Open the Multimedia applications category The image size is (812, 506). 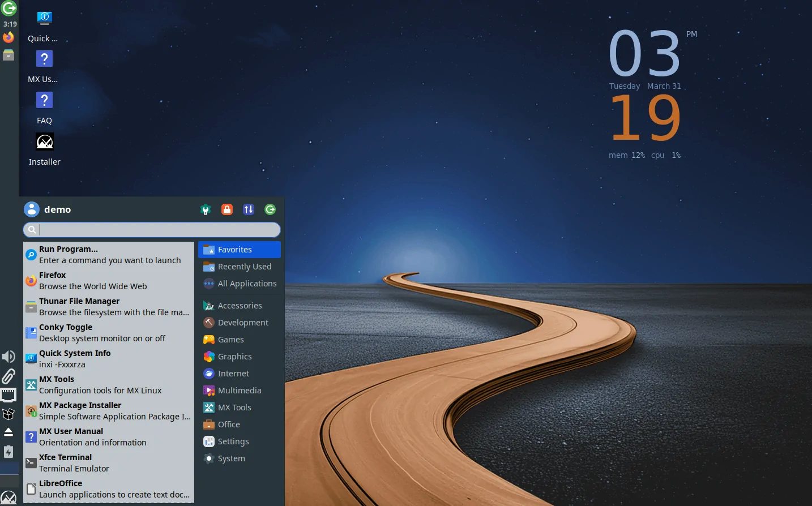click(x=239, y=391)
